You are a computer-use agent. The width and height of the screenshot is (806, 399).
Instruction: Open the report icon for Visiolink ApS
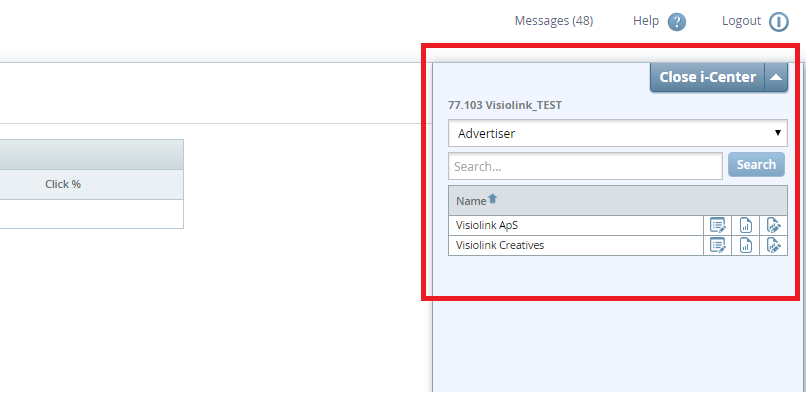tap(745, 225)
